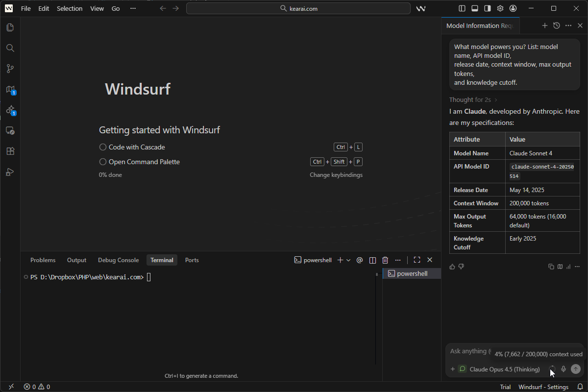
Task: Switch to the Problems tab
Action: point(43,260)
